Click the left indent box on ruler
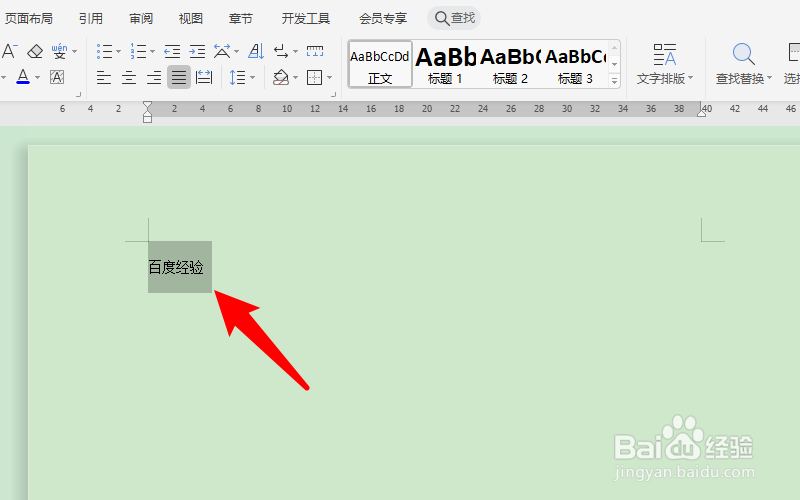 tap(147, 119)
